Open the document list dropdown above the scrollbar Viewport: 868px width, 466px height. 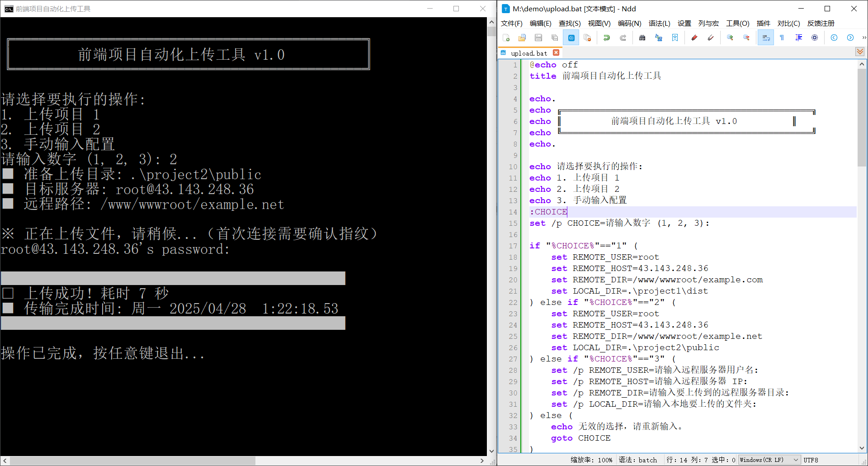pyautogui.click(x=859, y=52)
